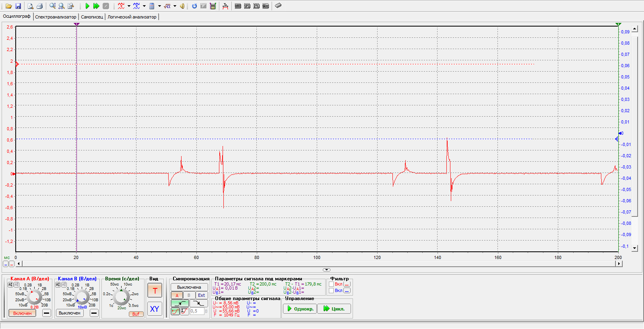Screen dimensions: 644x329
Task: Switch to the Спектроанализатор tab
Action: pos(56,17)
